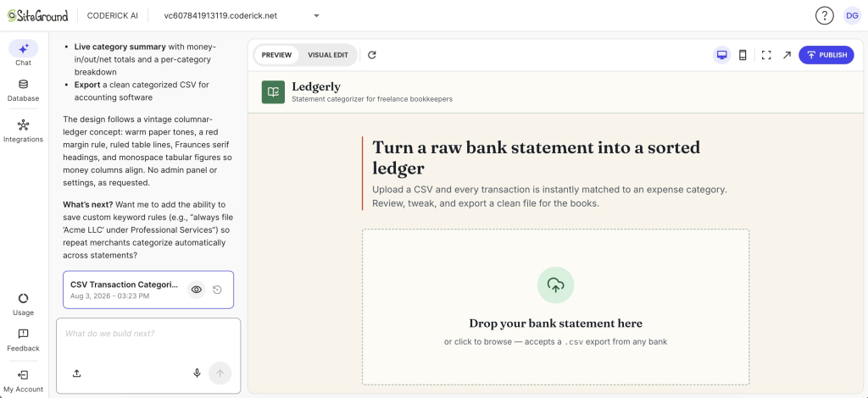Viewport: 868px width, 398px height.
Task: Send the chat message arrow button
Action: (x=220, y=373)
